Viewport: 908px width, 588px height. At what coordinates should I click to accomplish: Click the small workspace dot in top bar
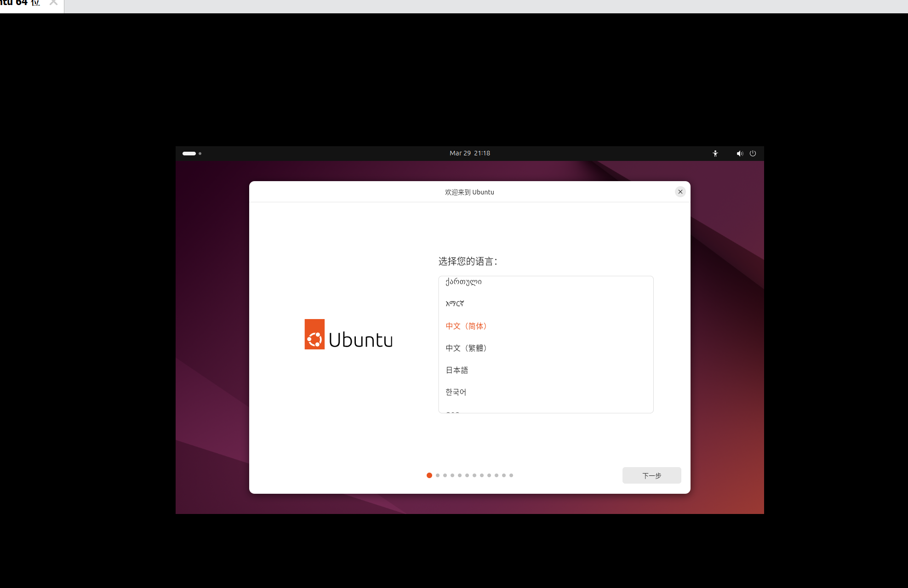click(200, 154)
